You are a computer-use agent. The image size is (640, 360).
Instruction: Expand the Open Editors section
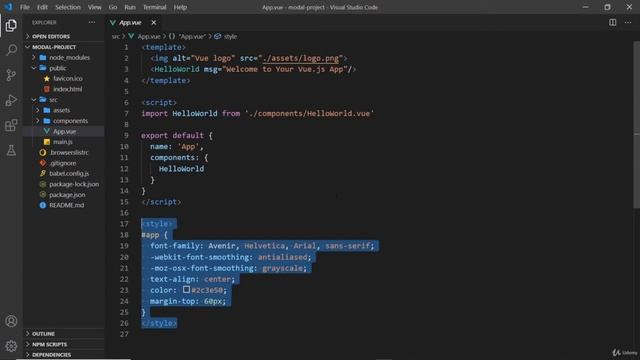point(63,36)
